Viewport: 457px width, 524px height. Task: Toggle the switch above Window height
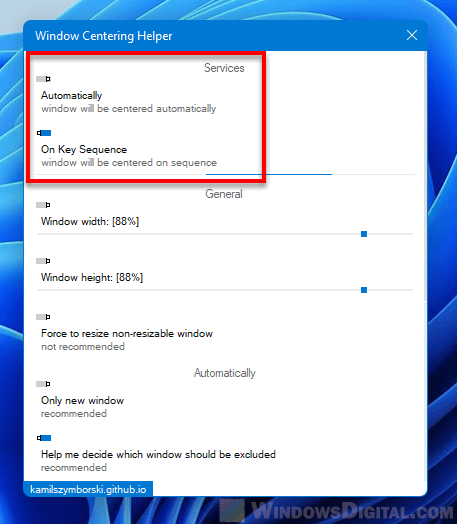(43, 261)
